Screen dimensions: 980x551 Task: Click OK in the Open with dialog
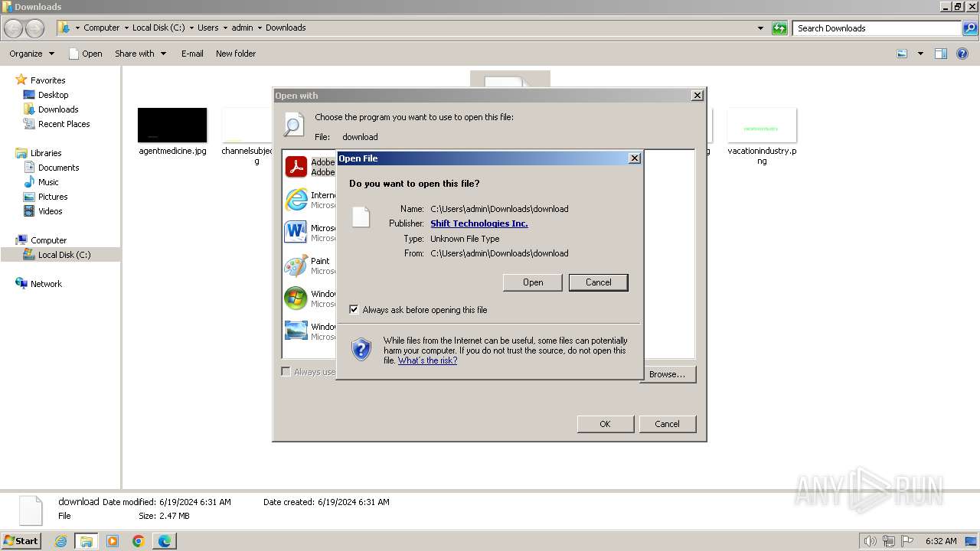605,424
